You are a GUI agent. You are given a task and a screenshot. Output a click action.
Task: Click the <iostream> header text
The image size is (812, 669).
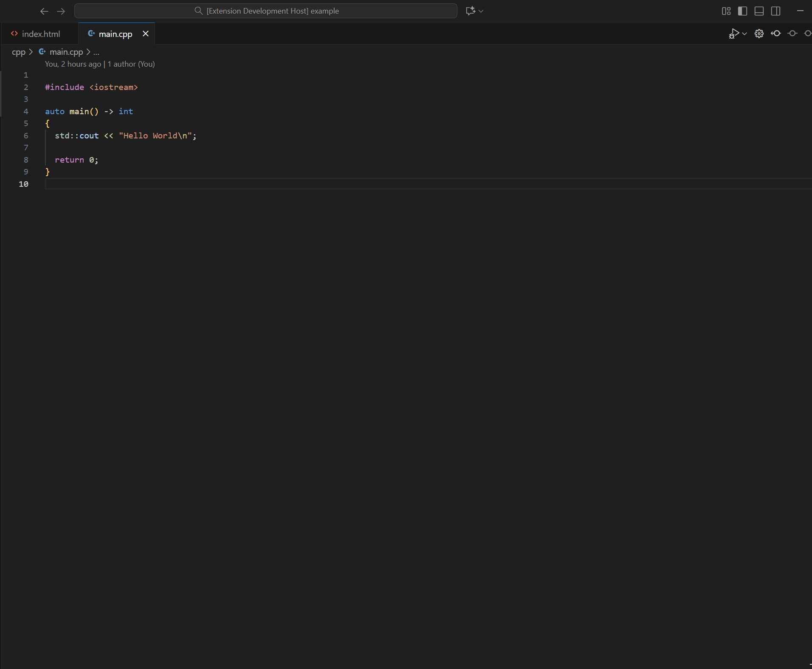tap(113, 87)
